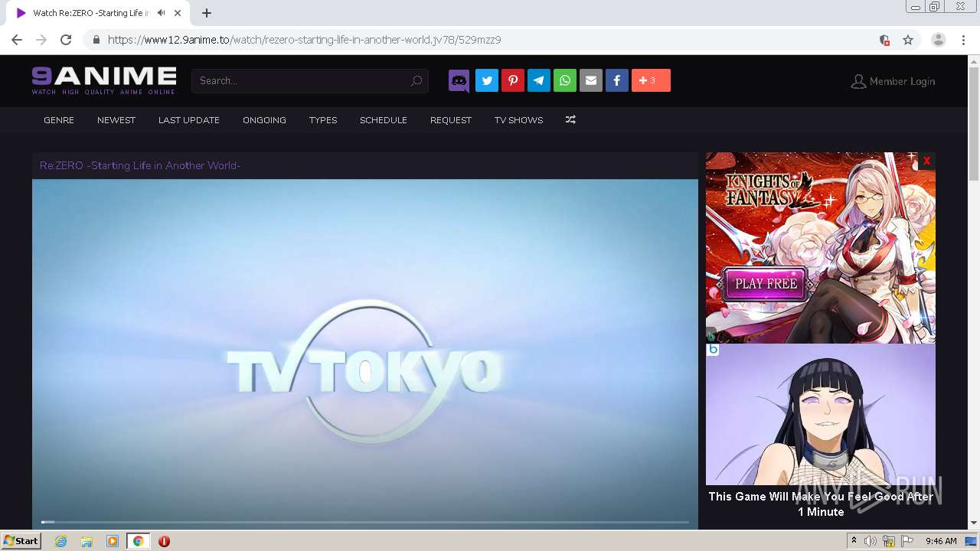Go back in browser history
This screenshot has width=980, height=551.
[x=17, y=40]
